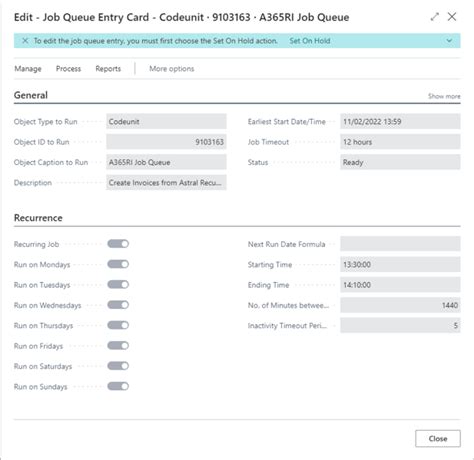Open More options menu
474x460 pixels.
(172, 69)
